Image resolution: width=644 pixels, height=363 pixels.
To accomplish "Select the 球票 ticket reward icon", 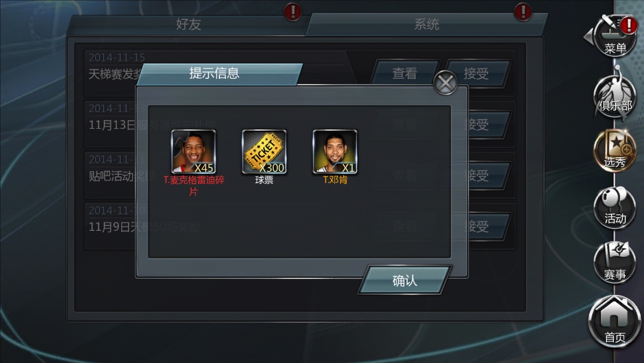I will click(x=264, y=151).
